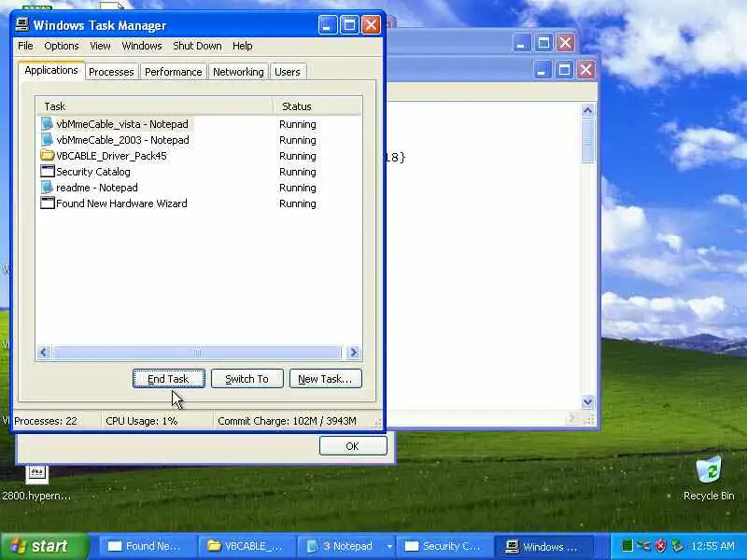The image size is (747, 560).
Task: Open Security Catalog taskbar button
Action: 444,546
